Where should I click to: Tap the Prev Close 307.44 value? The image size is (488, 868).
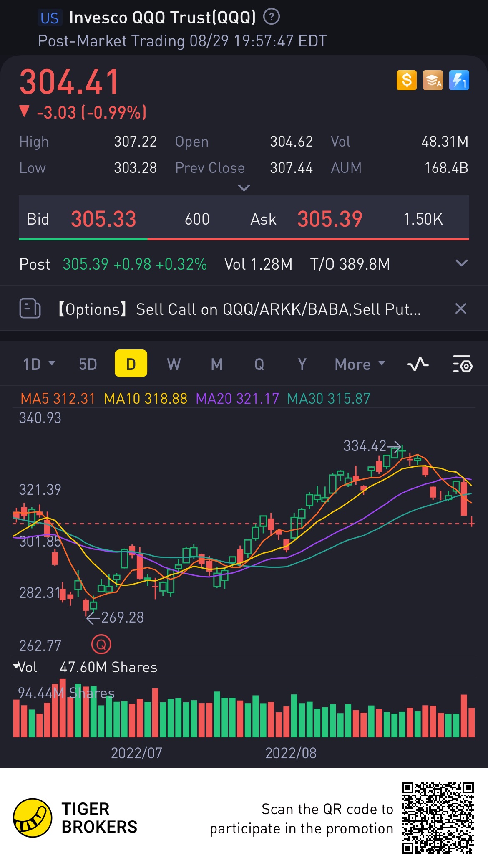click(x=291, y=168)
